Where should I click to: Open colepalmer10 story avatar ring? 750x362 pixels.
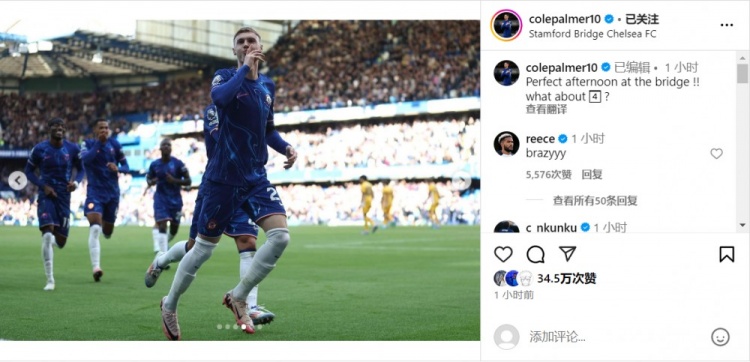tap(506, 25)
